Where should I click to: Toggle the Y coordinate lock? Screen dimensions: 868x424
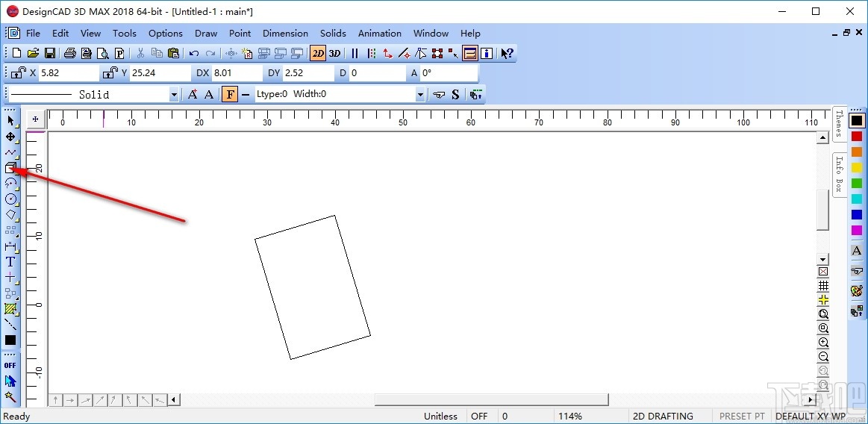[110, 72]
